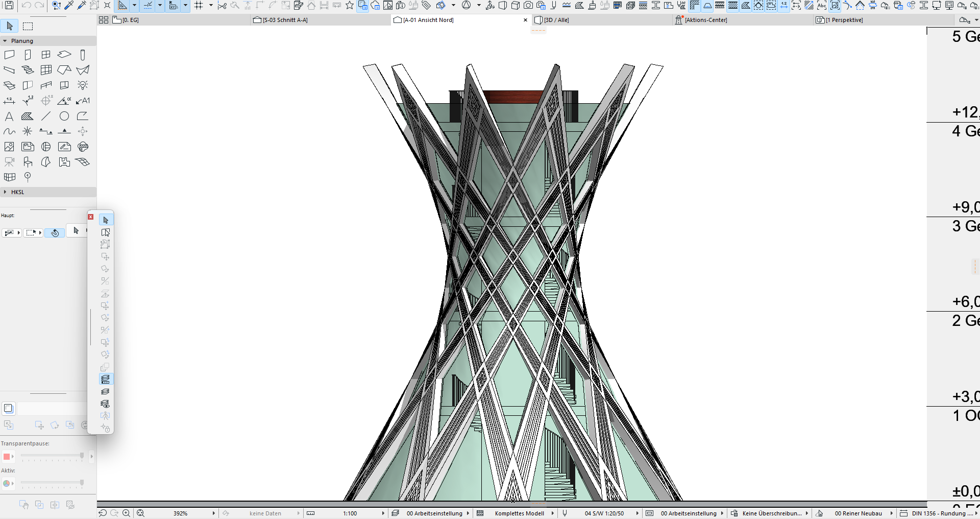Select the Lamp tool

(83, 85)
